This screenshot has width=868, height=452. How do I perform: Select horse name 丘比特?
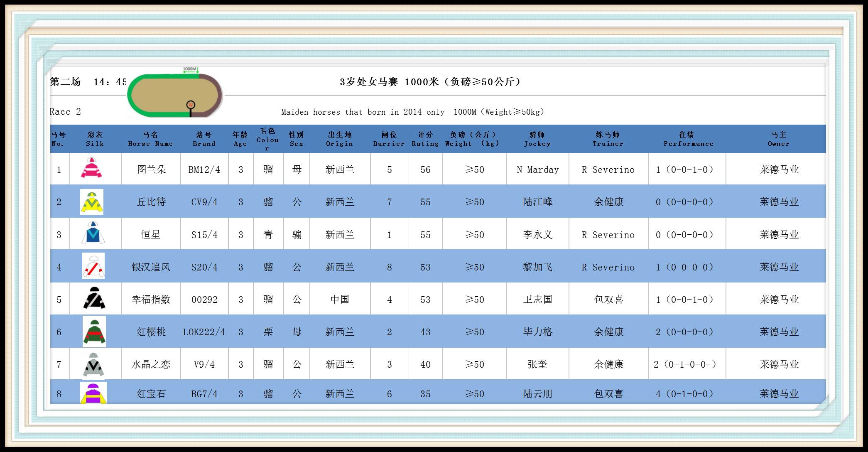151,202
